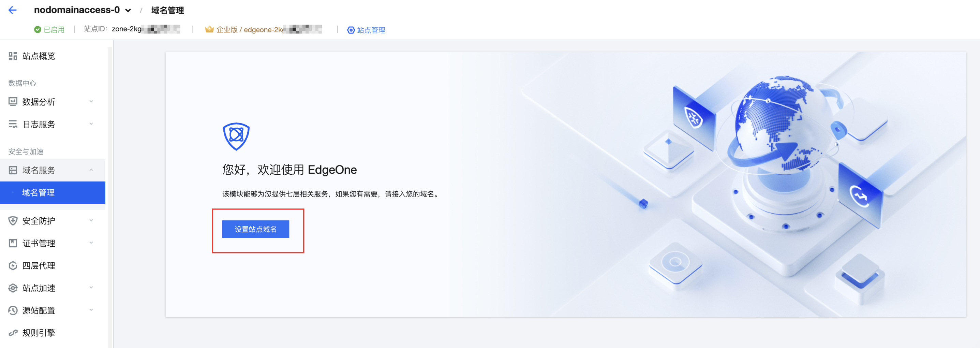Click the 四层代理 hexagon icon
980x348 pixels.
(x=13, y=266)
